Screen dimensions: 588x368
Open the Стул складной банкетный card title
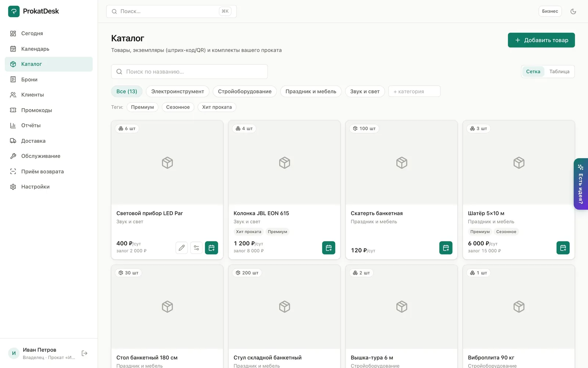(x=268, y=358)
